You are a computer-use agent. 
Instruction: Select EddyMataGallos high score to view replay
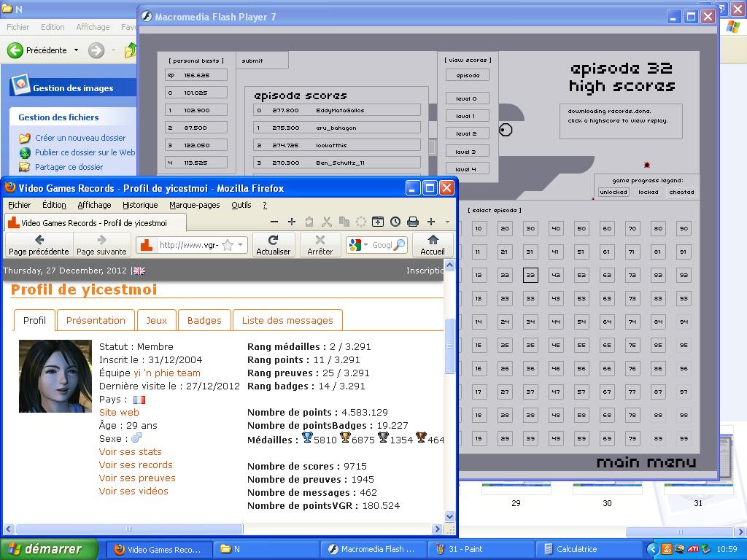(x=337, y=110)
